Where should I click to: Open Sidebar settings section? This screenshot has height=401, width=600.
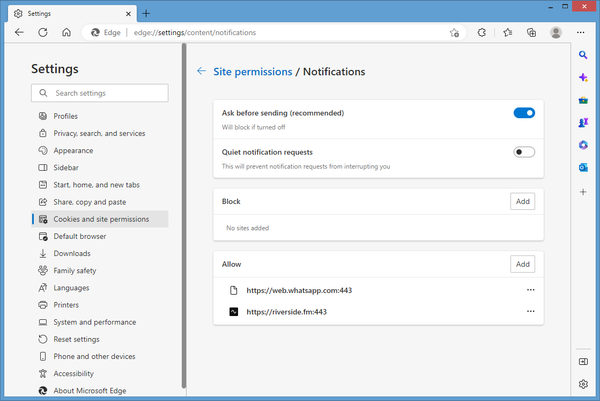pos(99,168)
